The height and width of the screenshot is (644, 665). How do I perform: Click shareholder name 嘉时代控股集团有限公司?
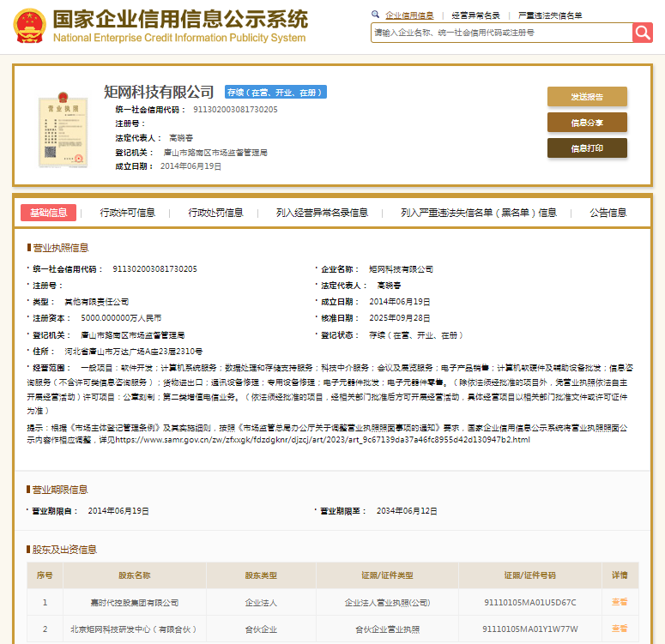(x=135, y=603)
